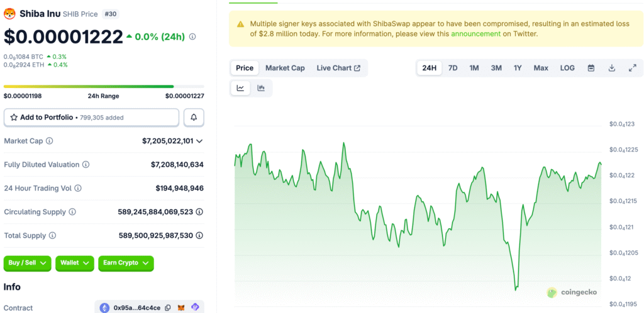
Task: Click info icon next to Total Supply label
Action: [53, 236]
